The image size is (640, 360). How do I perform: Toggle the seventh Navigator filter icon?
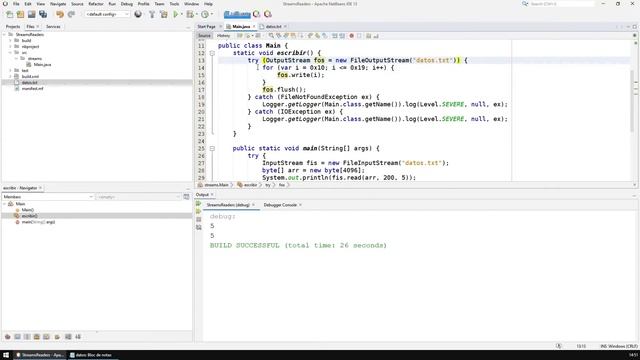click(x=68, y=337)
